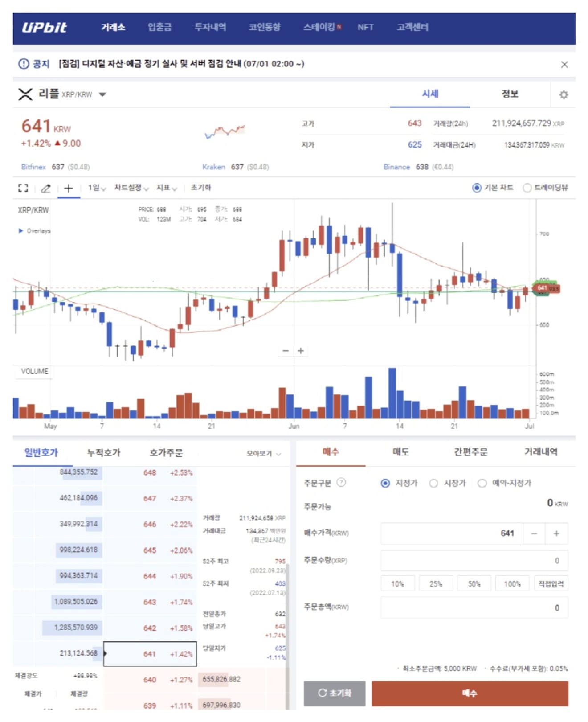
Task: Open 투자내역 in top navigation
Action: [x=210, y=27]
